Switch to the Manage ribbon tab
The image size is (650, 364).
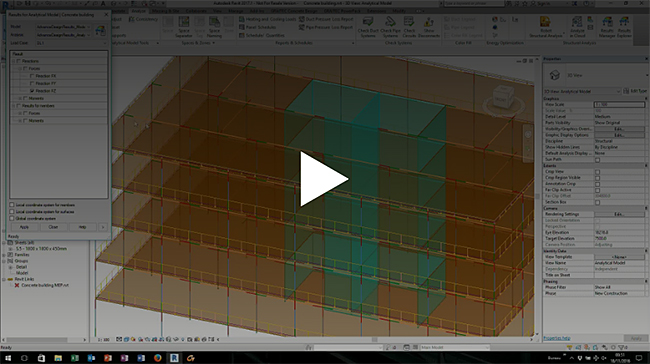point(236,11)
